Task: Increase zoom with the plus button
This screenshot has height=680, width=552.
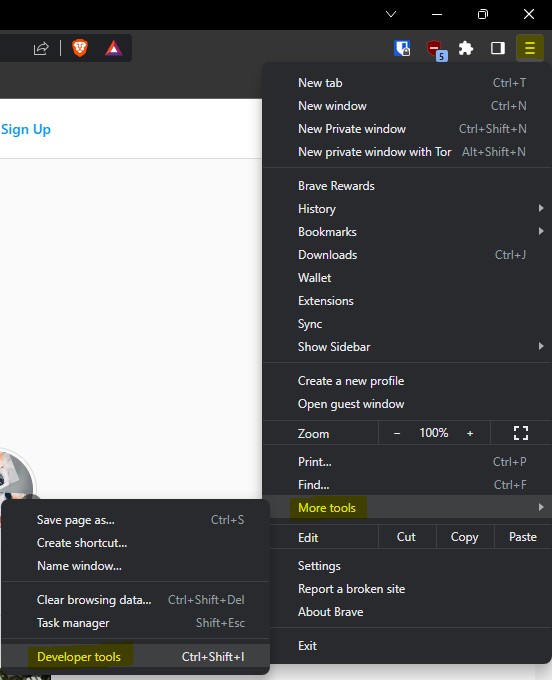Action: coord(470,433)
